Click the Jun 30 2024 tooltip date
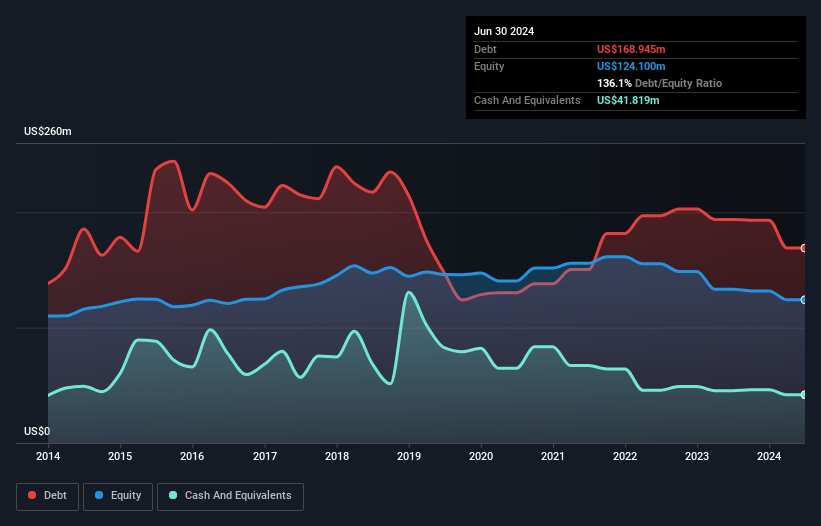The image size is (821, 526). [x=504, y=31]
